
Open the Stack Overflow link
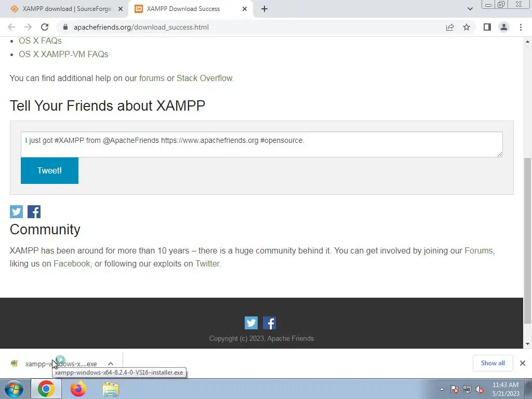205,78
